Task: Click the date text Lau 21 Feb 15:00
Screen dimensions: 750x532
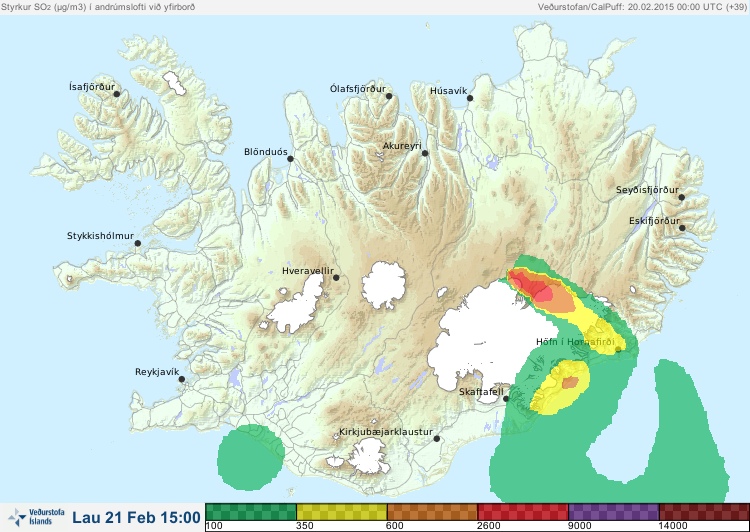Action: (x=136, y=518)
